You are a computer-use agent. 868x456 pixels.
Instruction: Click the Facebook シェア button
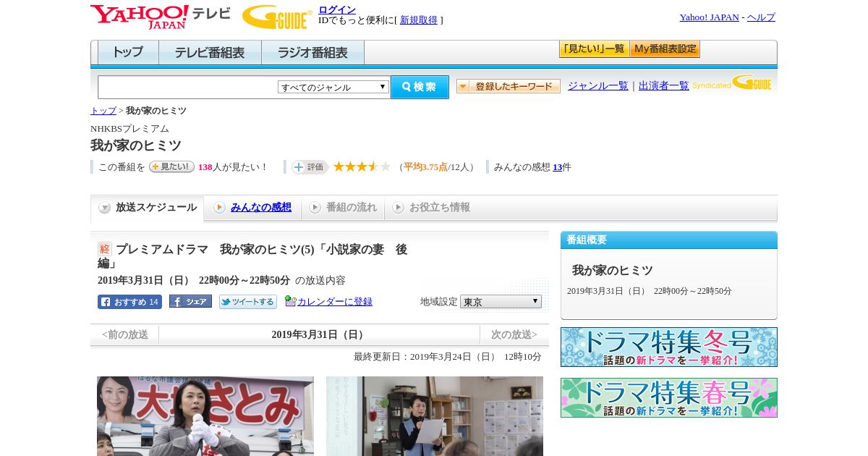coord(190,301)
